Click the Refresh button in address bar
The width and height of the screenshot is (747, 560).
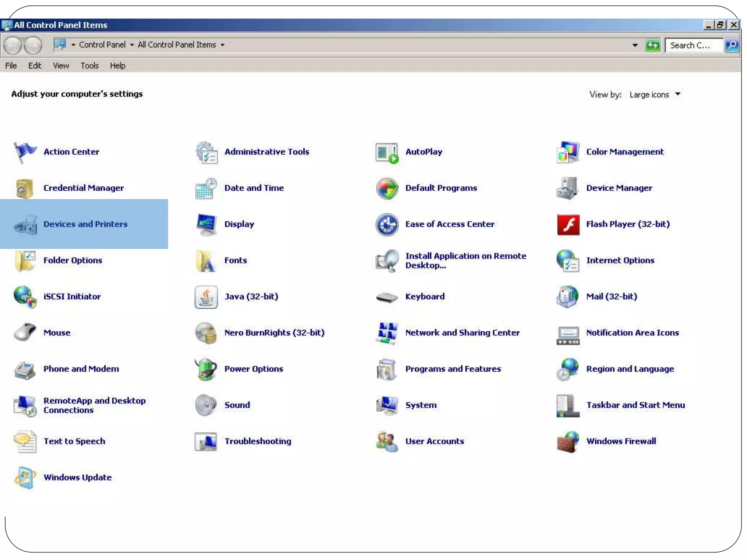(653, 45)
